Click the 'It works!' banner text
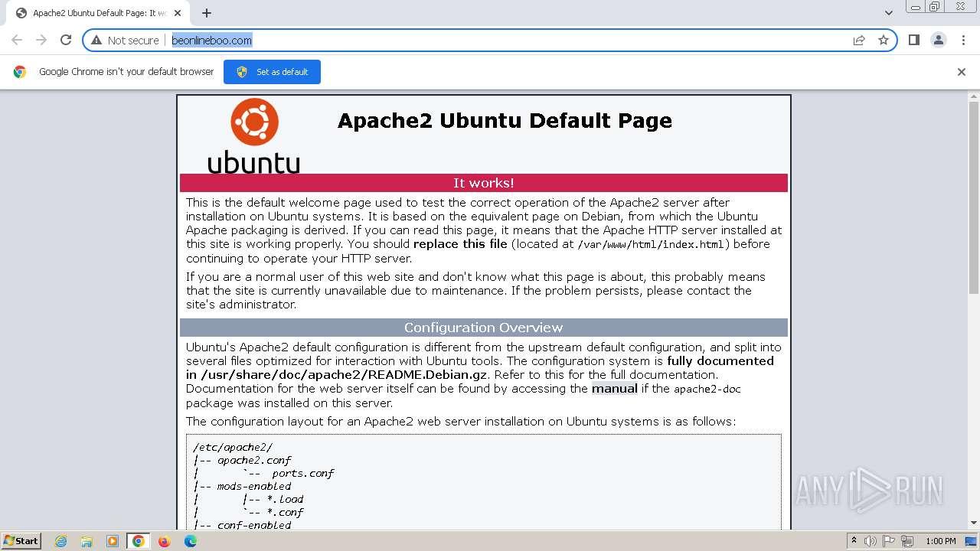This screenshot has height=551, width=980. click(x=483, y=183)
